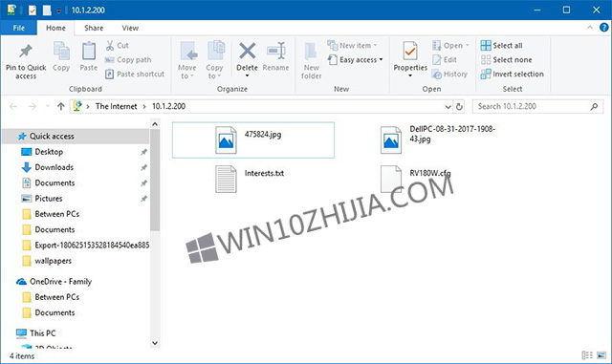
Task: Switch to Details view icon
Action: pyautogui.click(x=587, y=355)
